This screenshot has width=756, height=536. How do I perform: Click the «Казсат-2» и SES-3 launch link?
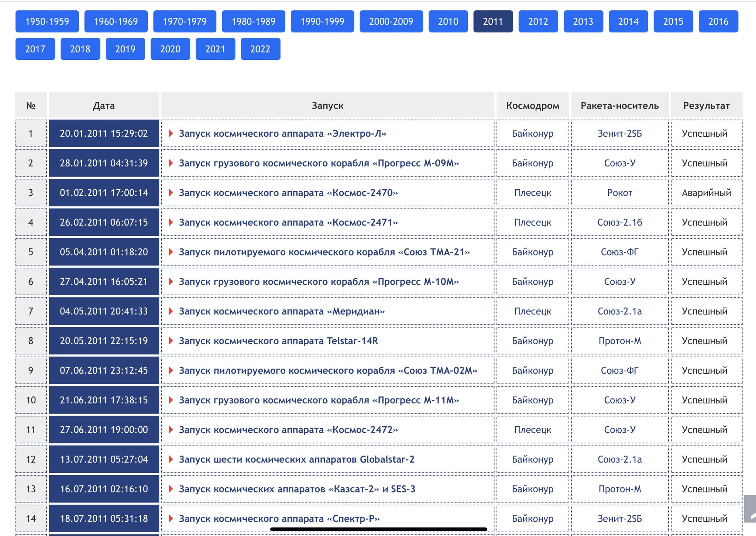297,489
